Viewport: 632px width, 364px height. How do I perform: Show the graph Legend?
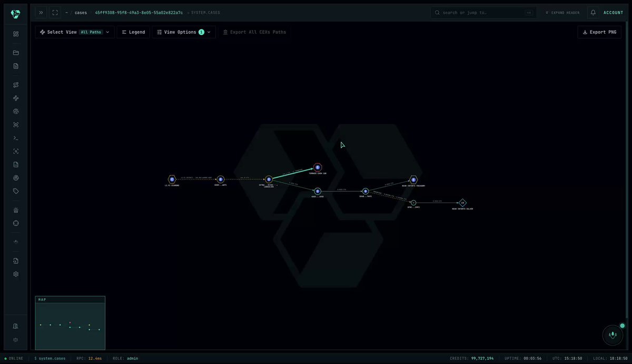133,32
